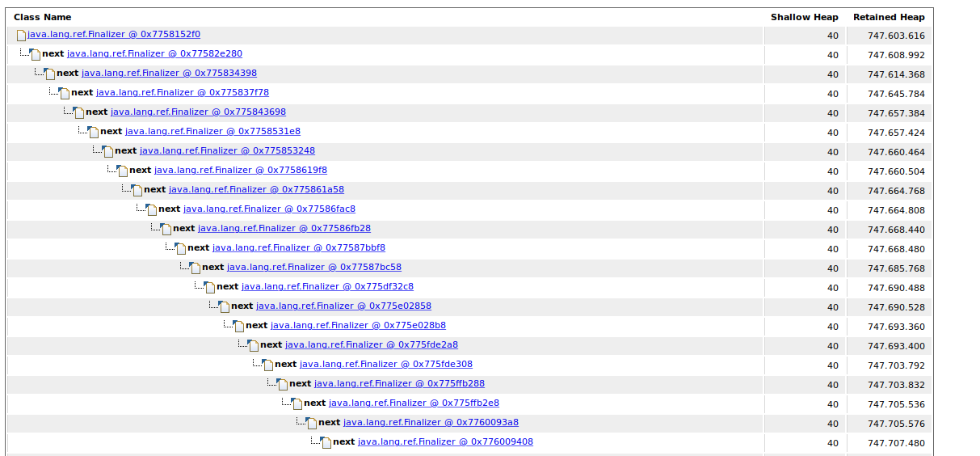
Task: Open the Finalizer @ 0x775837f78 link
Action: (x=183, y=92)
